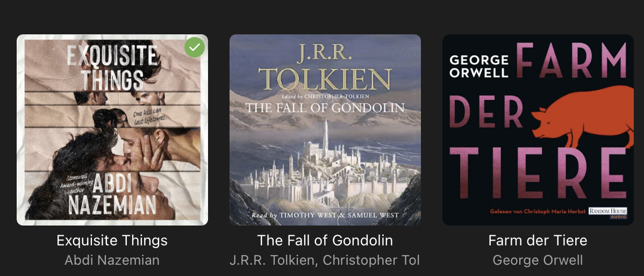Click the green checkmark badge on Exquisite Things
The width and height of the screenshot is (644, 276).
(x=195, y=47)
